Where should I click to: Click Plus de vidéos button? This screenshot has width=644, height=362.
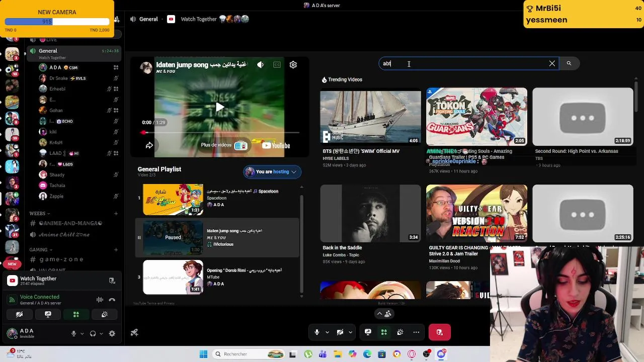coord(223,145)
